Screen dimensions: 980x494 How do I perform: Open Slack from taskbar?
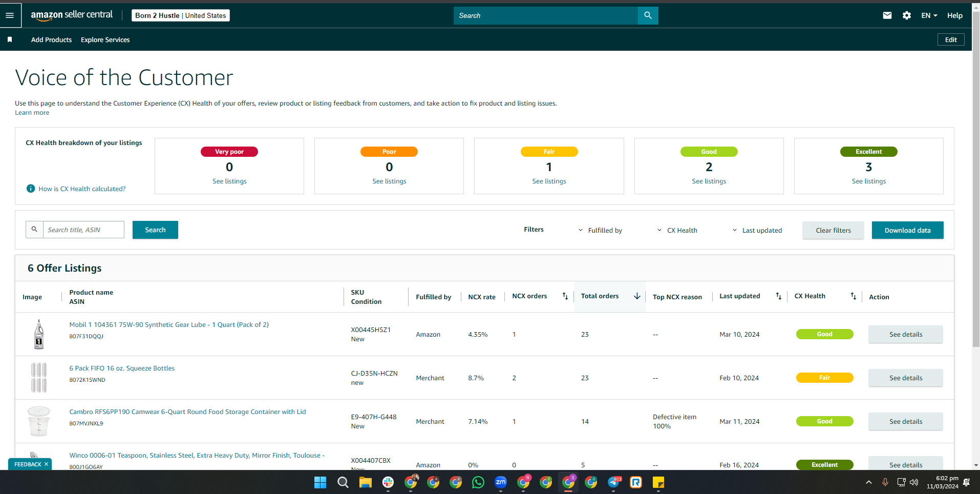point(388,482)
